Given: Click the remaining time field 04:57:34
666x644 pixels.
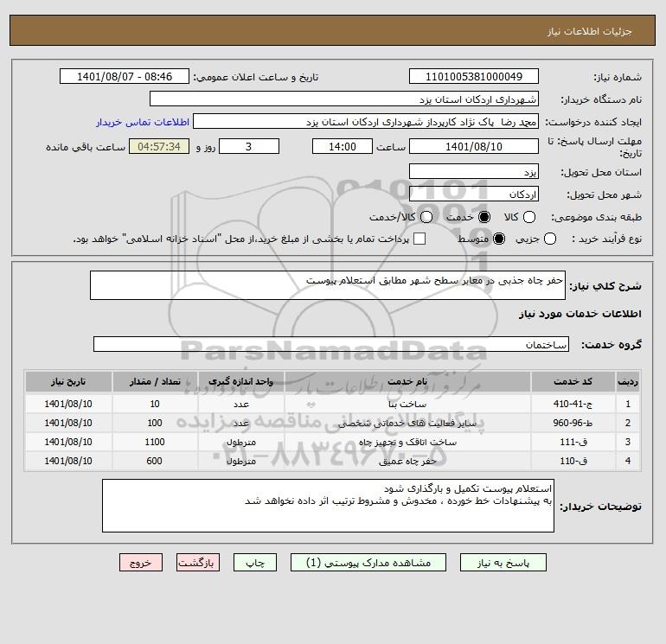Looking at the screenshot, I should (x=159, y=146).
